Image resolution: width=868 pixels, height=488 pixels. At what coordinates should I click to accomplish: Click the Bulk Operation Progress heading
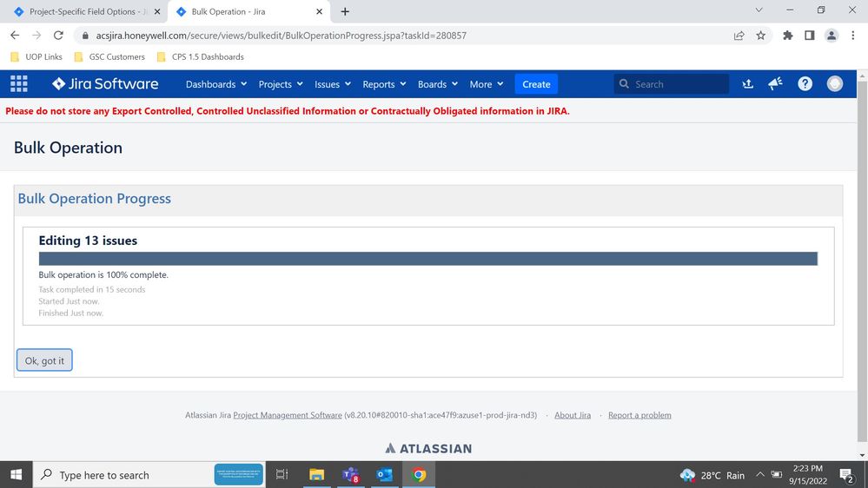click(x=94, y=199)
